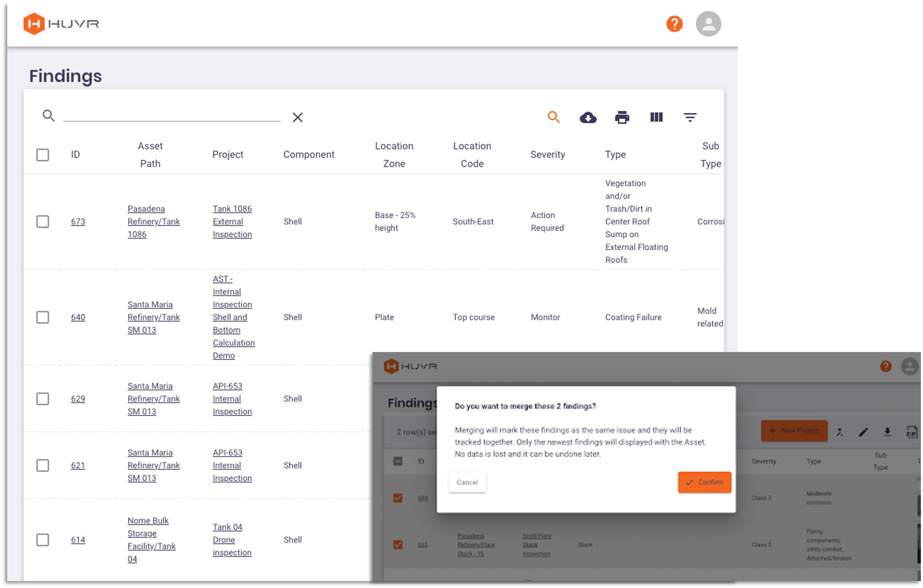Open finding ID 629 link
923x588 pixels.
click(x=78, y=399)
